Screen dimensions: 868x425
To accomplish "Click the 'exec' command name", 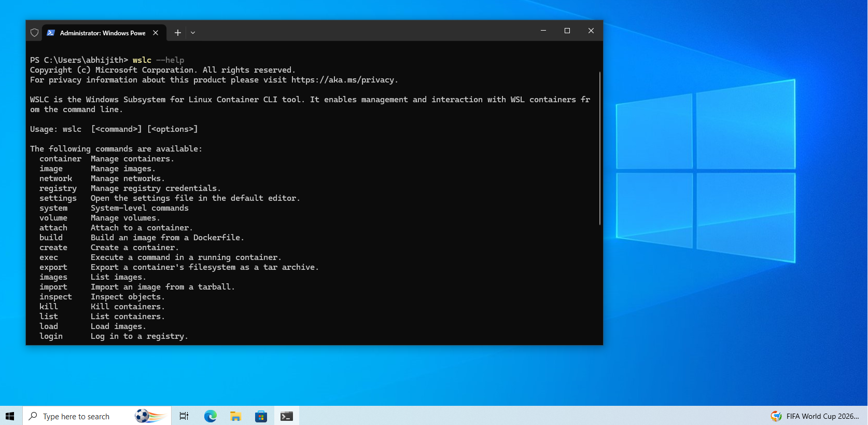I will tap(49, 257).
